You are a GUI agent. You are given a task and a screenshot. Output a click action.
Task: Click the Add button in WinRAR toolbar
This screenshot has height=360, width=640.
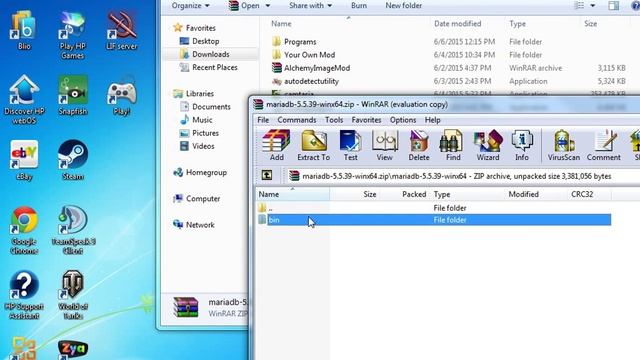[x=276, y=146]
